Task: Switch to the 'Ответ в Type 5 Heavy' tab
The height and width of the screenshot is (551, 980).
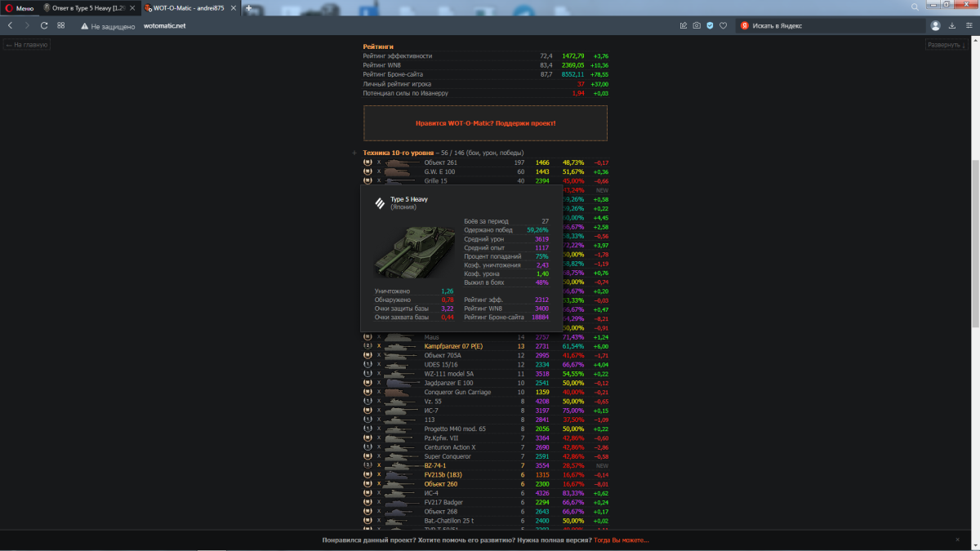Action: (89, 7)
